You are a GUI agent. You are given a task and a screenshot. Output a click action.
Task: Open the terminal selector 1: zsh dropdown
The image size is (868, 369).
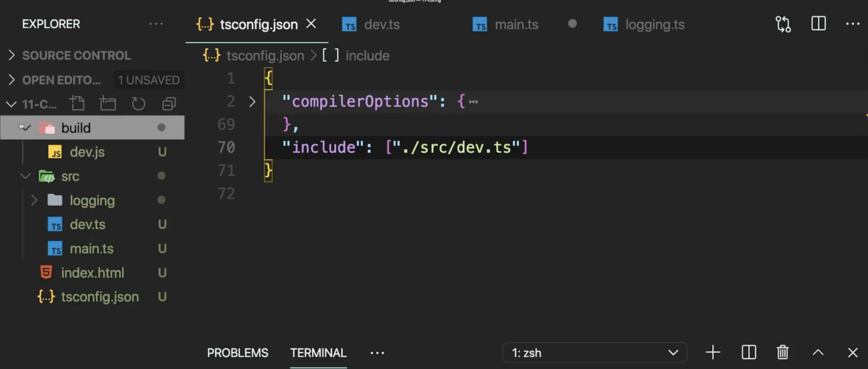[594, 353]
